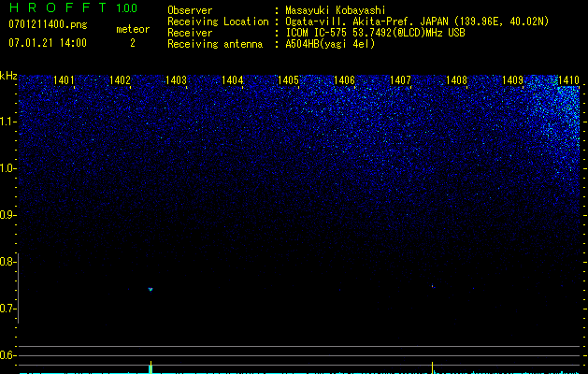The height and width of the screenshot is (374, 588).
Task: Click the Receiving Location value text
Action: pos(417,22)
